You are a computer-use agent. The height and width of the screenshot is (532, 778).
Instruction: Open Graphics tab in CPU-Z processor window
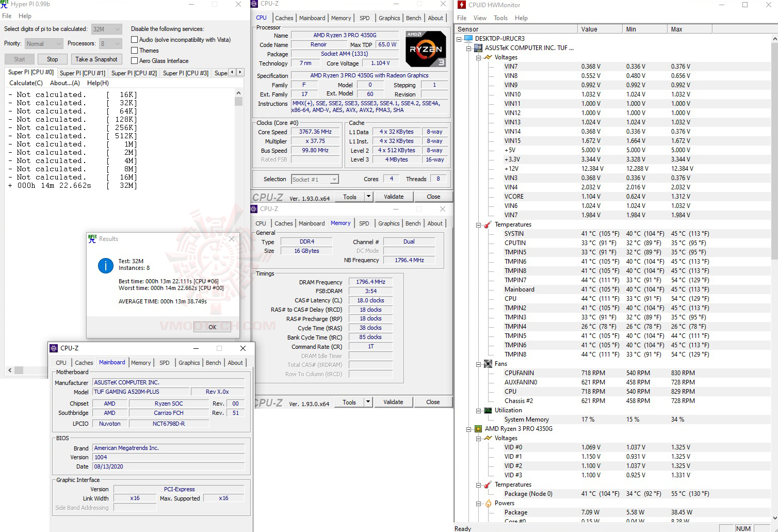tap(390, 18)
